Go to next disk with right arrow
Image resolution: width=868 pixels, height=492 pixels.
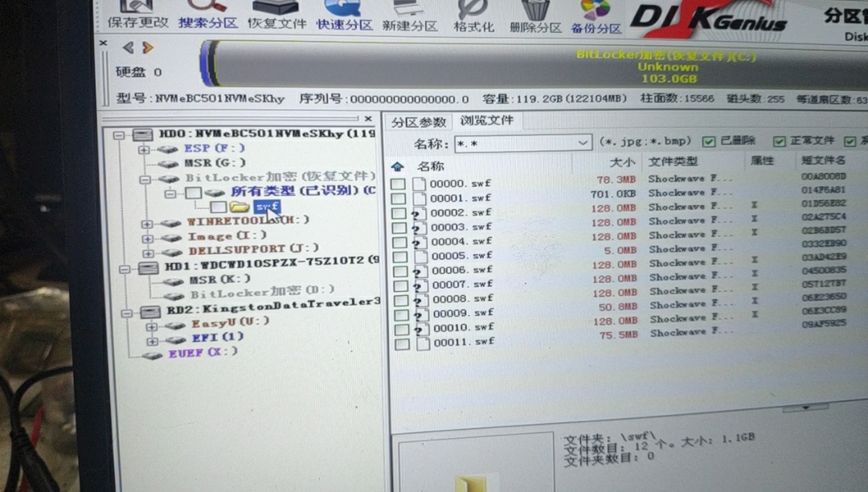click(147, 47)
